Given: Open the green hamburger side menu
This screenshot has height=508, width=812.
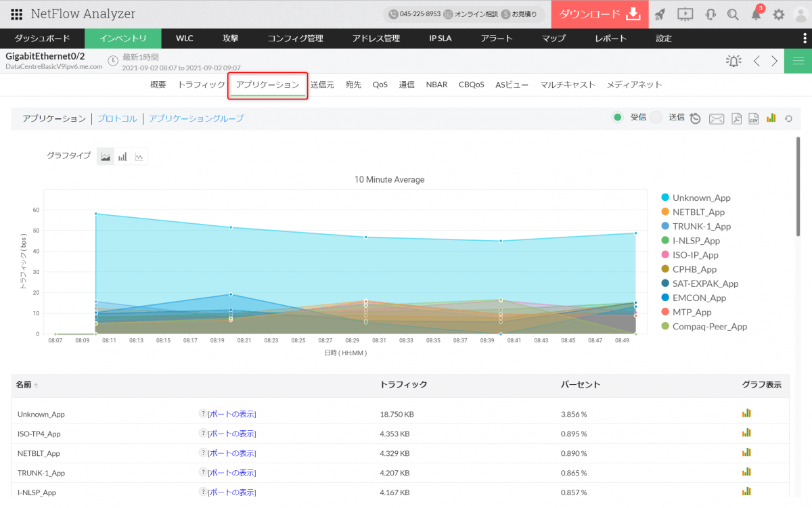Looking at the screenshot, I should coord(798,61).
